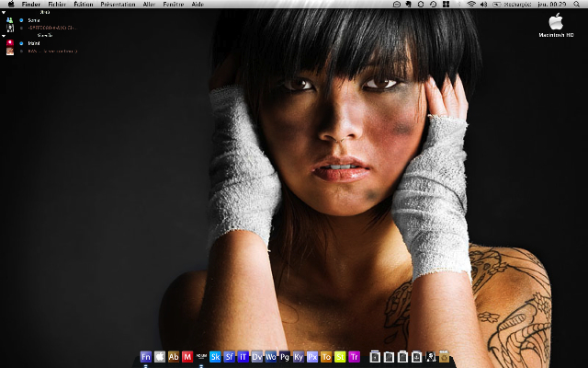588x368 pixels.
Task: Launch the Px dock icon
Action: 312,356
